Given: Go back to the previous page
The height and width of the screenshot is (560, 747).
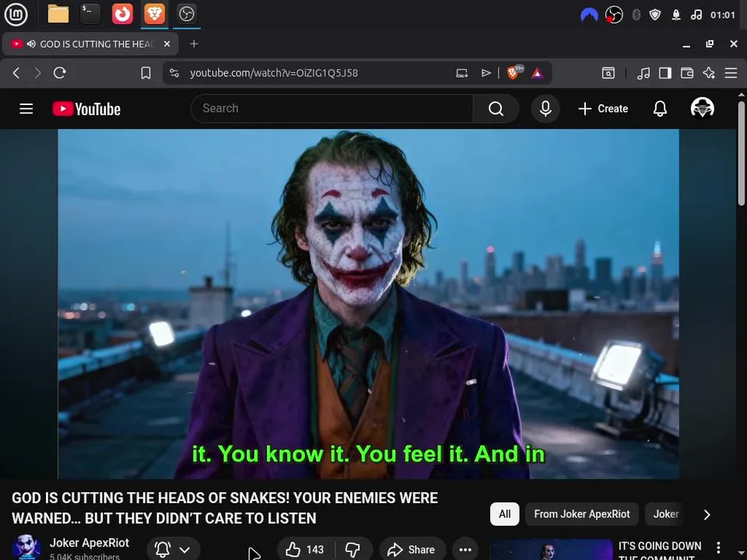Looking at the screenshot, I should (16, 73).
